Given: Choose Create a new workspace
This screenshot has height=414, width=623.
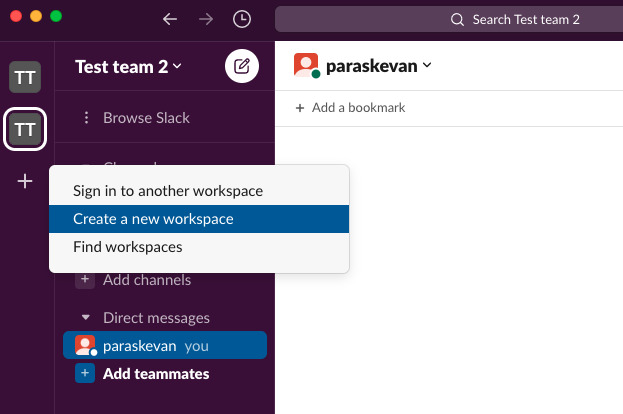Looking at the screenshot, I should pyautogui.click(x=199, y=219).
